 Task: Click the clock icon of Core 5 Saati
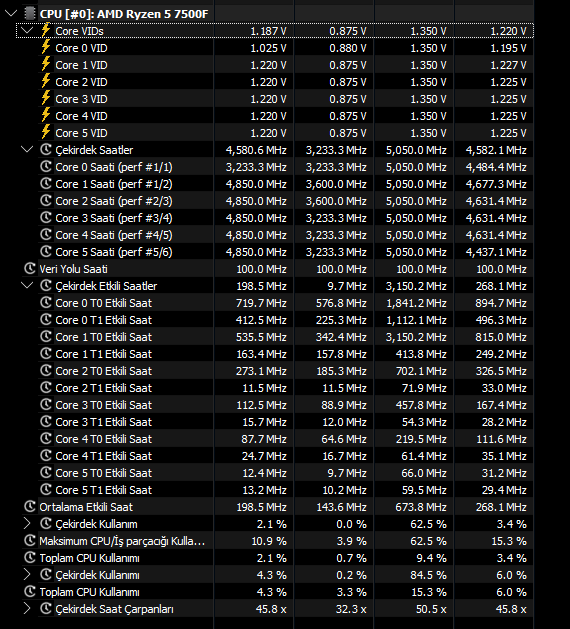[46, 252]
